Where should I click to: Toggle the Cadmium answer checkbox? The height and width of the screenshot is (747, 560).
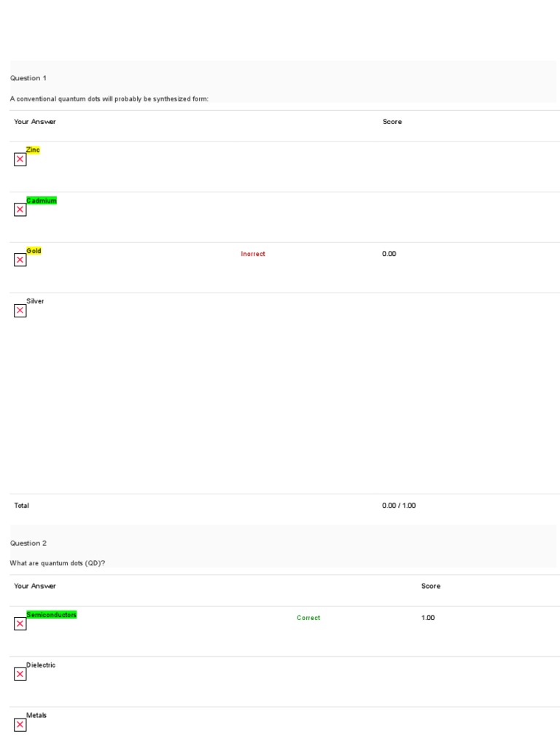point(20,210)
